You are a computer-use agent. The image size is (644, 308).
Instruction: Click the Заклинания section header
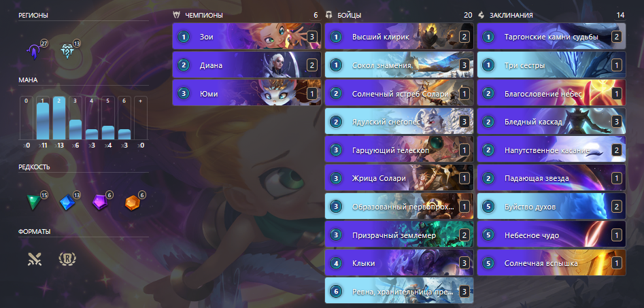511,15
